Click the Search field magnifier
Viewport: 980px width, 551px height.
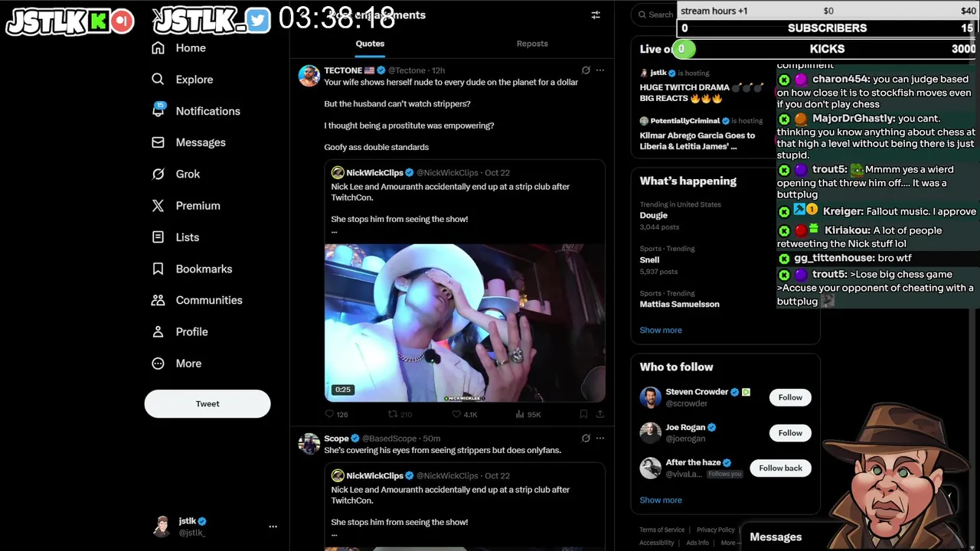(x=643, y=15)
